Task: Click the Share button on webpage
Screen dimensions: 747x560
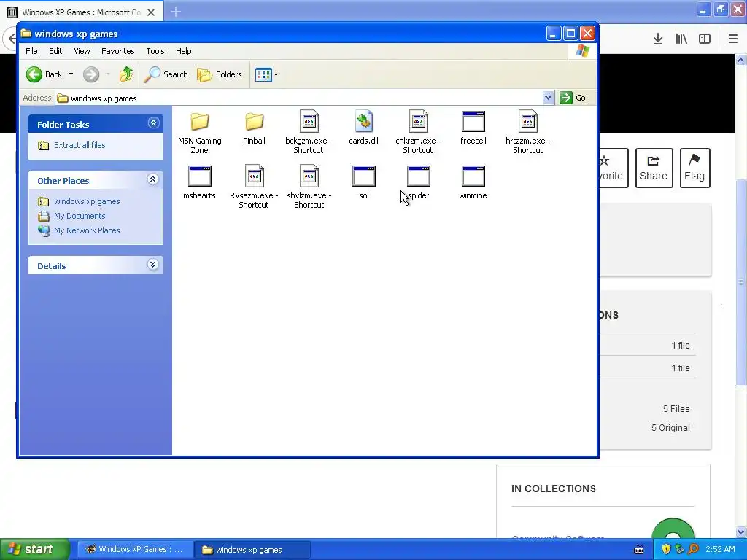Action: (654, 168)
